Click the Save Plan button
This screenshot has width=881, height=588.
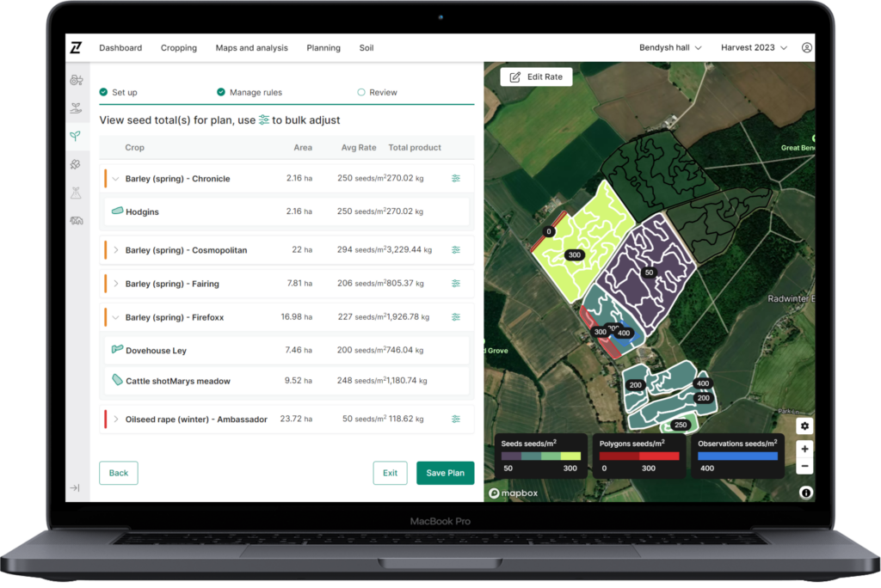point(445,473)
